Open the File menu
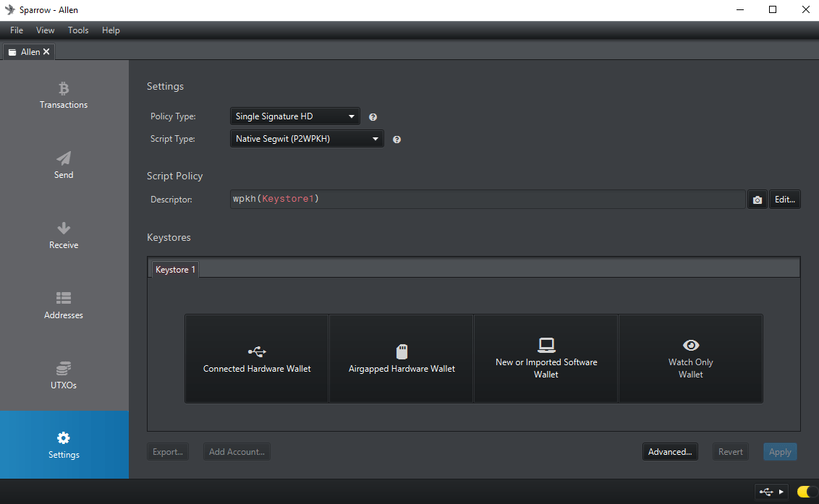819x504 pixels. coord(17,30)
